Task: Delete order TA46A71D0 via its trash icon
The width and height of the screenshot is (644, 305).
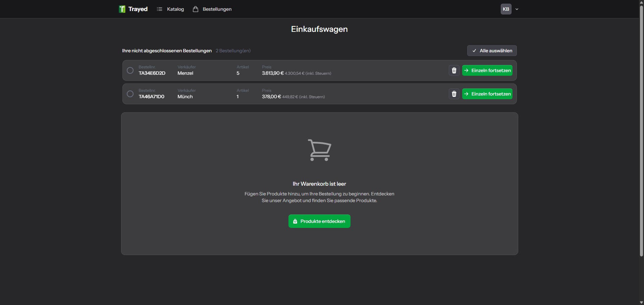Action: tap(454, 94)
